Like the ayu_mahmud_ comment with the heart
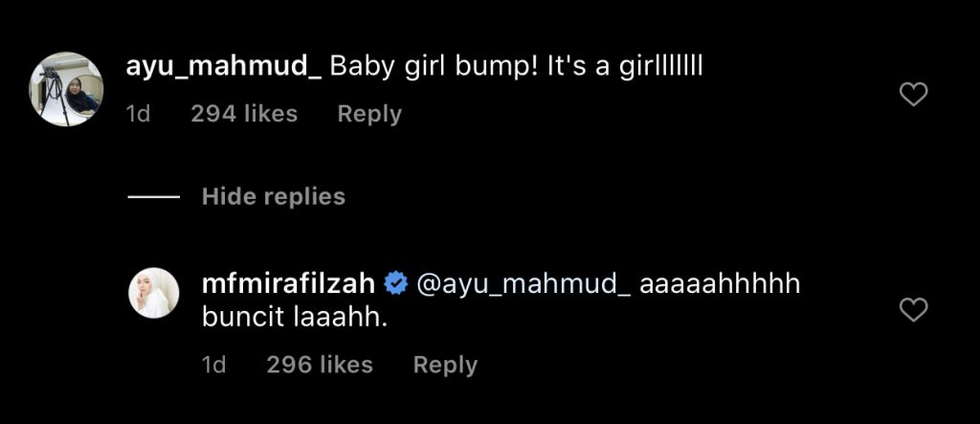This screenshot has width=980, height=424. tap(915, 94)
